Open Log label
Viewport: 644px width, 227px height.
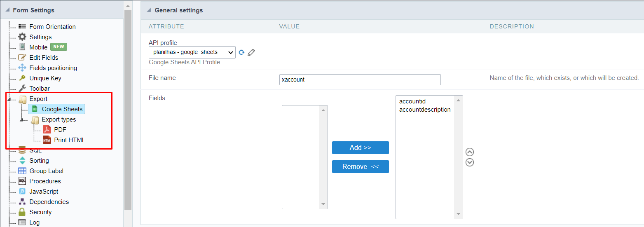[x=35, y=222]
